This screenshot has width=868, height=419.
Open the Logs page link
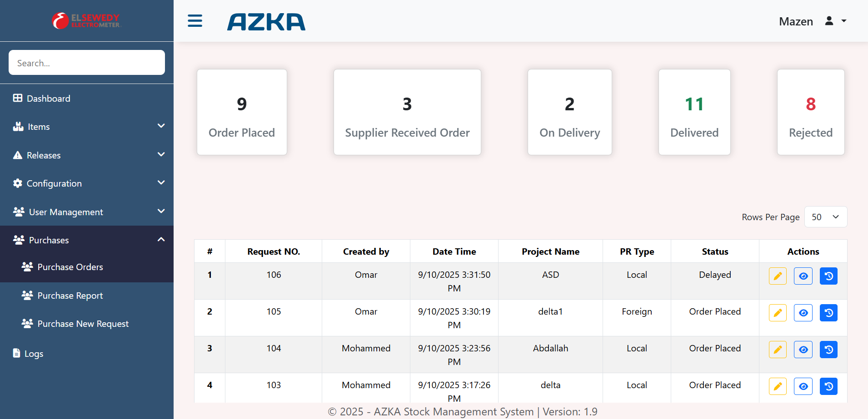(34, 354)
